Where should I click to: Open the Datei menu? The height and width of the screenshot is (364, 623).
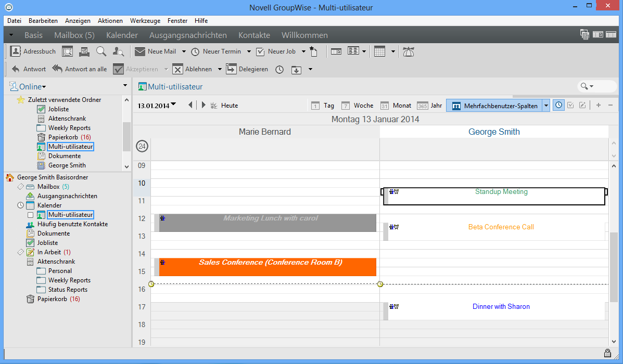click(14, 21)
